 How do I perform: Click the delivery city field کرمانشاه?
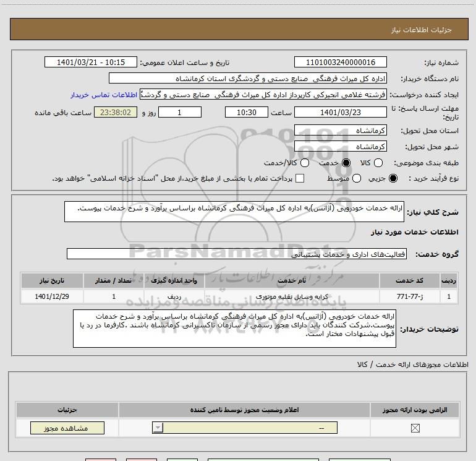click(x=340, y=146)
